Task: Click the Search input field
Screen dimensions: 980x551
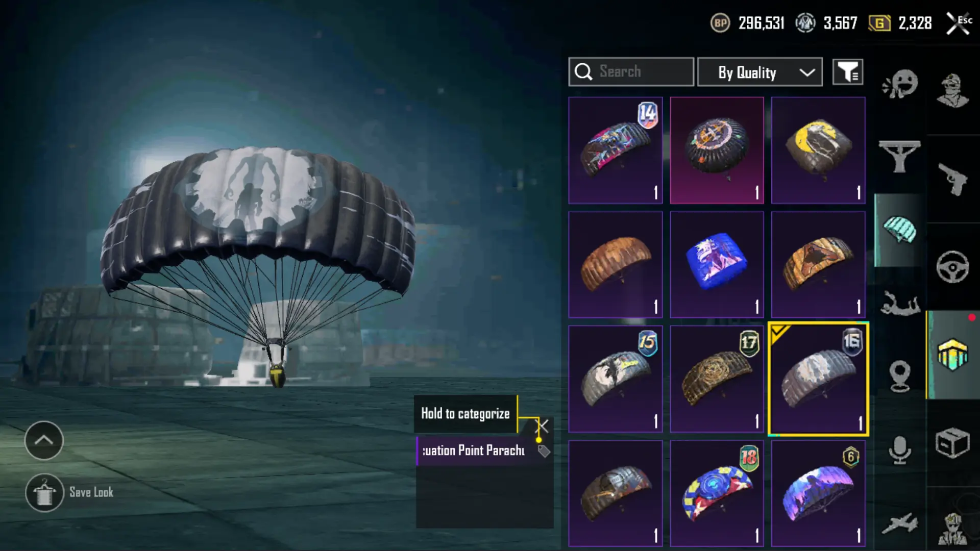Action: (631, 72)
